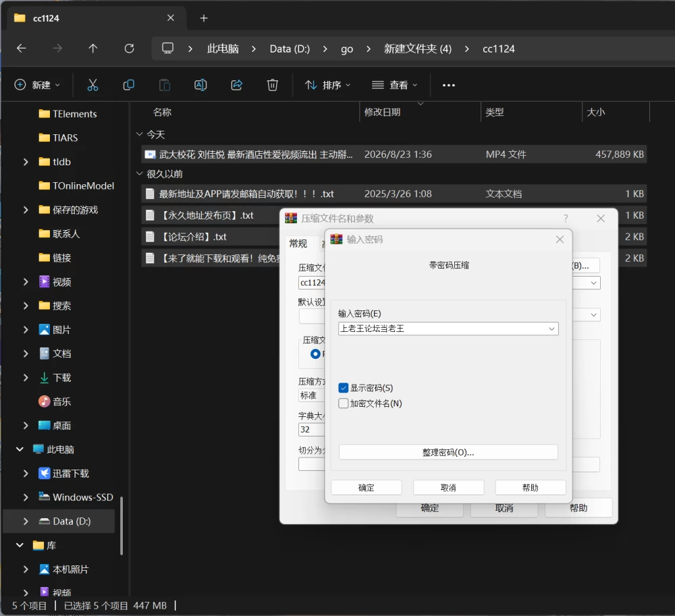Click 取消 in 压缩文件名和参数 dialog
675x616 pixels.
(x=504, y=508)
